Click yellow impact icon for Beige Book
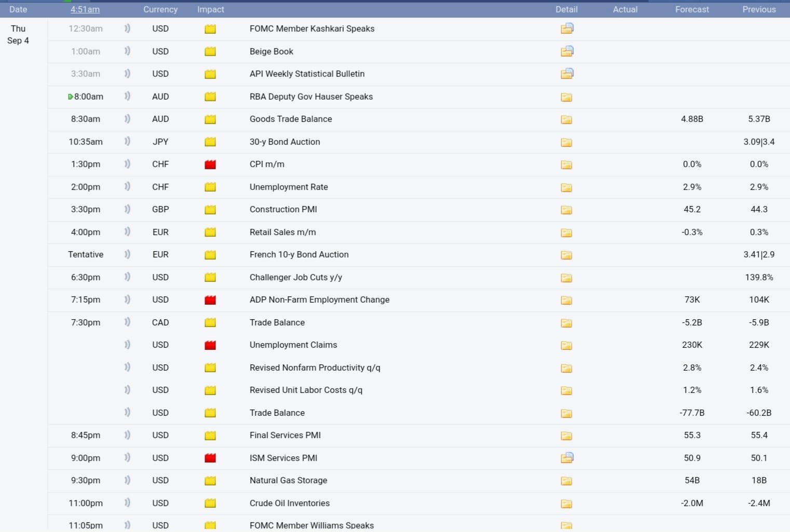Screen dimensions: 790x532 pos(210,51)
